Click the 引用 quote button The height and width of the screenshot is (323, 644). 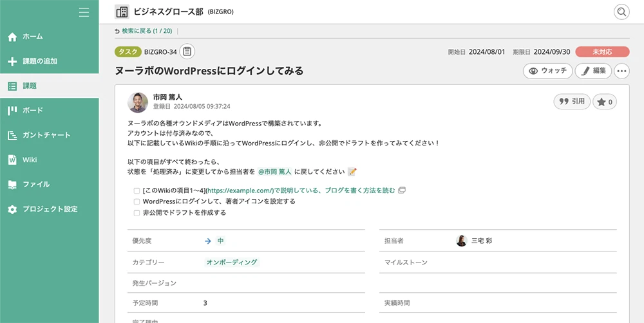click(x=571, y=102)
